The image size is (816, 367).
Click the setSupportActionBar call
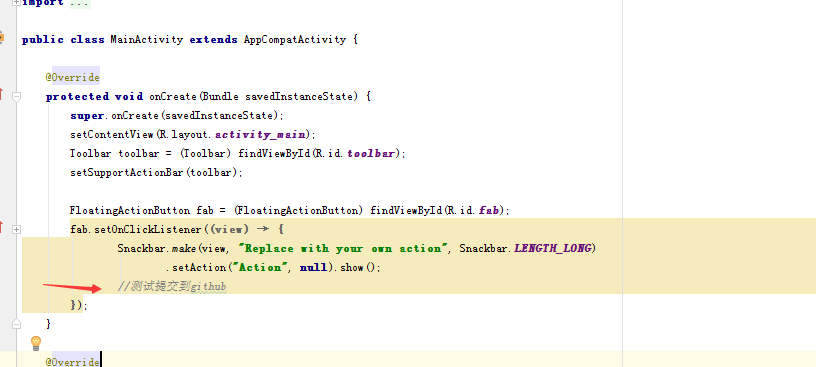[128, 172]
